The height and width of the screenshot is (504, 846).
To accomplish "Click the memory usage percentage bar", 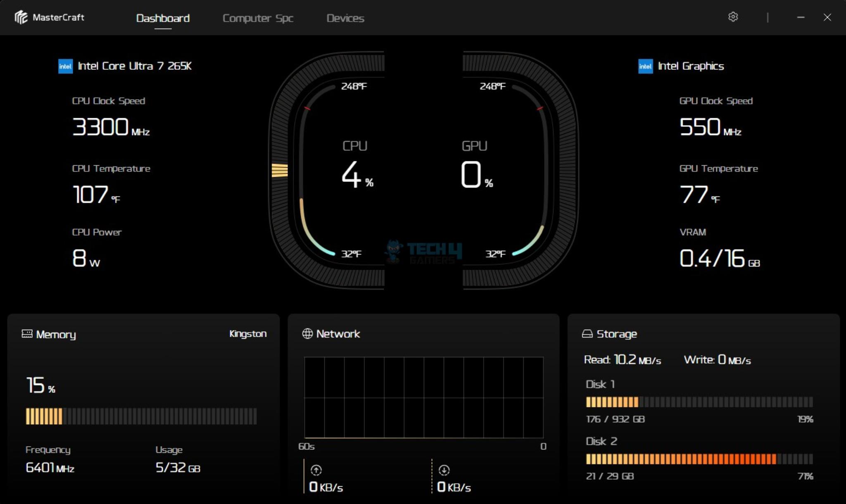I will click(141, 416).
